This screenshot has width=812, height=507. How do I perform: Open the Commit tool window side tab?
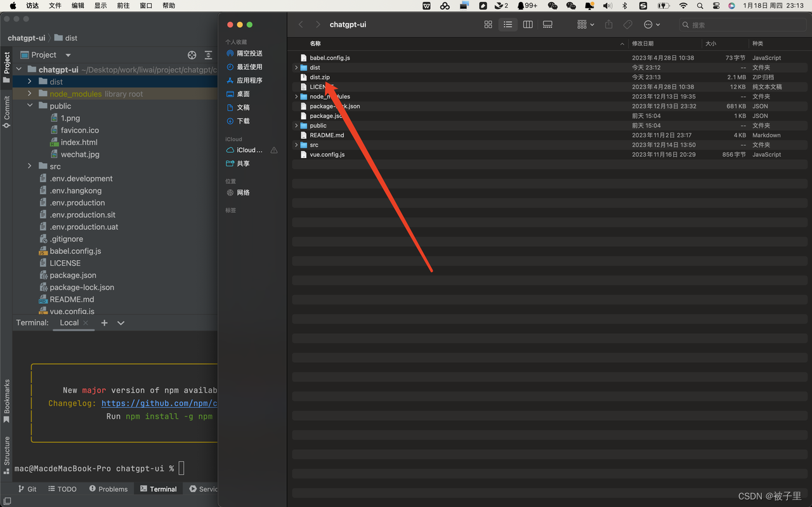click(x=6, y=112)
